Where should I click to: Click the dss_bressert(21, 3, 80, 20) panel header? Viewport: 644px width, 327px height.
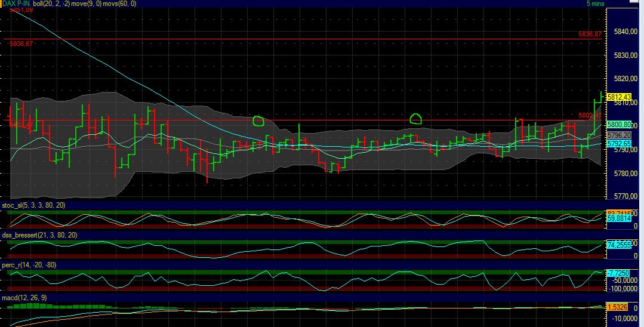(x=39, y=235)
